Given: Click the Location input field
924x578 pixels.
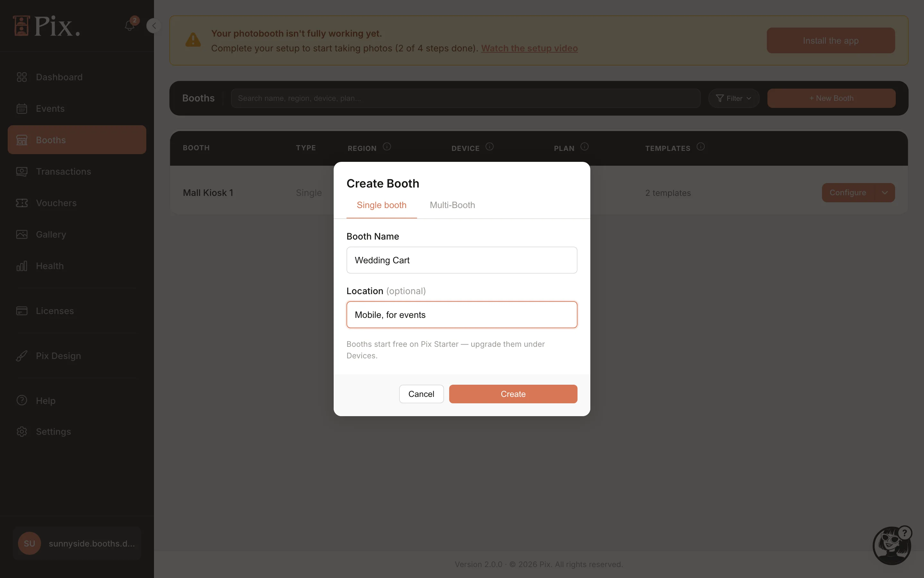Looking at the screenshot, I should pos(462,315).
